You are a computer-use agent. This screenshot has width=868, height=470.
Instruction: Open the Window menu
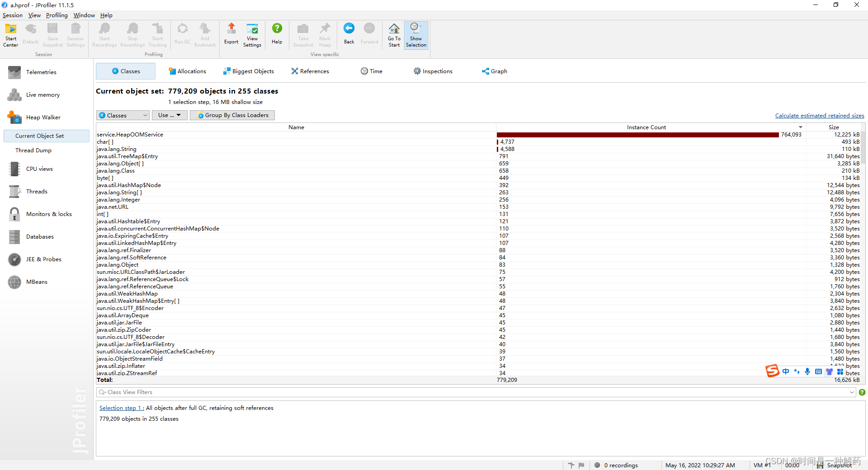click(x=84, y=15)
